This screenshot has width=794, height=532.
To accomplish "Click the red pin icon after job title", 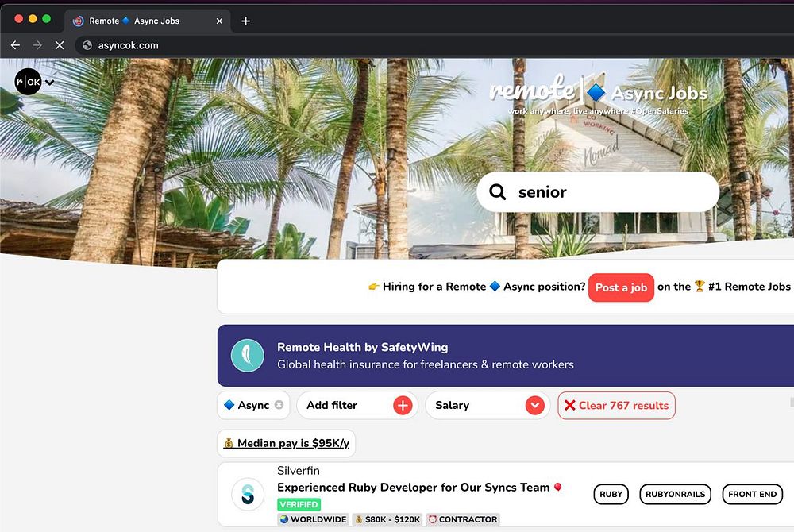I will (x=557, y=487).
